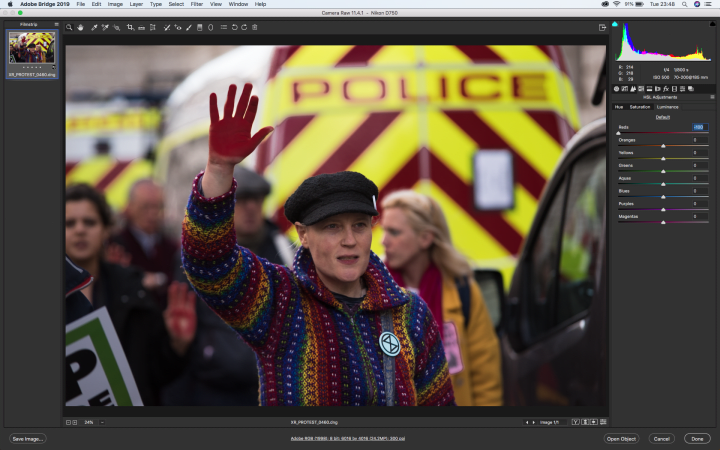
Task: Toggle between current and default panel settings
Action: [x=603, y=422]
